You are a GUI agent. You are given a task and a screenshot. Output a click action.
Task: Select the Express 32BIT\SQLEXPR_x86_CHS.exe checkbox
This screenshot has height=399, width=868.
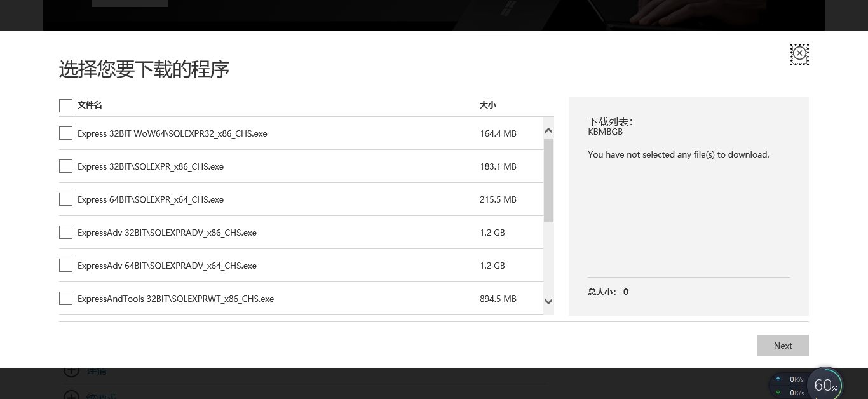[x=65, y=166]
